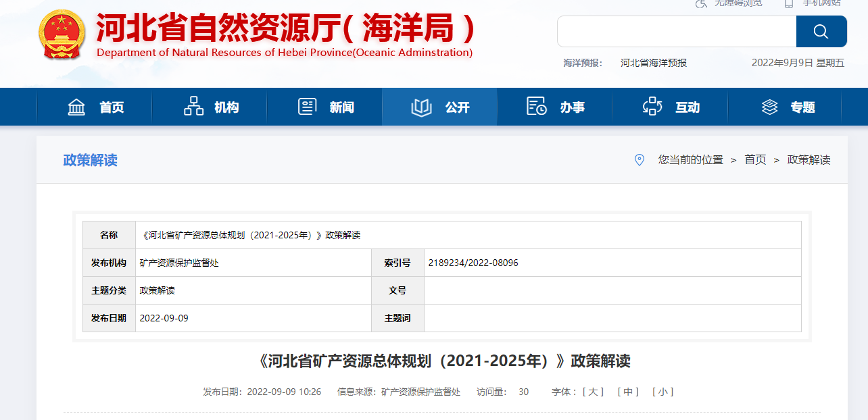Go to 政策解读 in the breadcrumb
This screenshot has height=420, width=868.
click(x=809, y=160)
